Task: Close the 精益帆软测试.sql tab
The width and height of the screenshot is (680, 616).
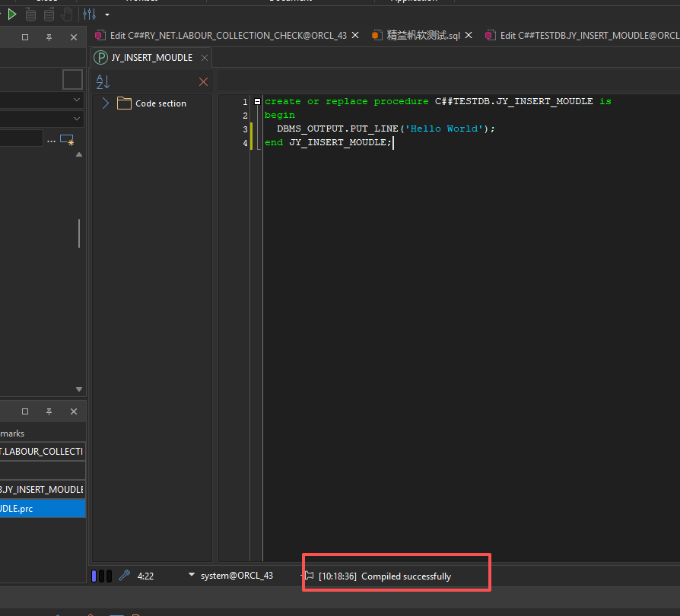Action: [x=469, y=35]
